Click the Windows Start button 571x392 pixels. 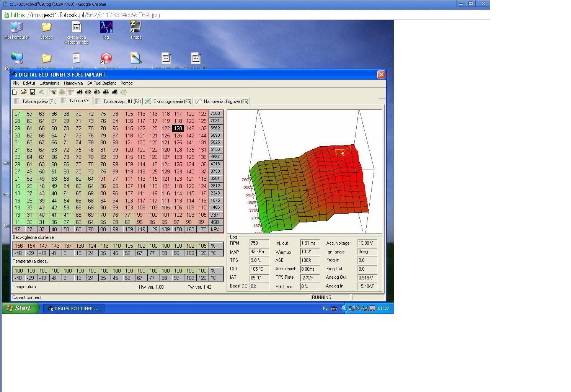[21, 308]
